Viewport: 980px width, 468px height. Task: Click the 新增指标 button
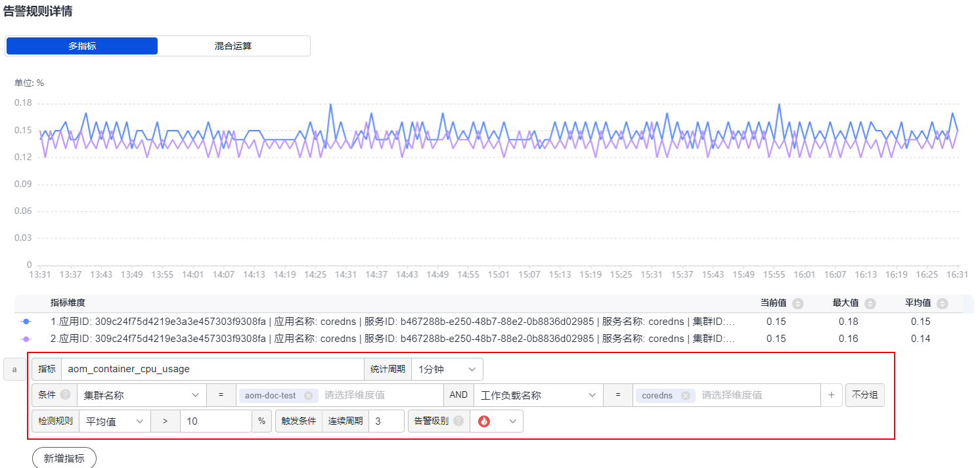pyautogui.click(x=64, y=458)
